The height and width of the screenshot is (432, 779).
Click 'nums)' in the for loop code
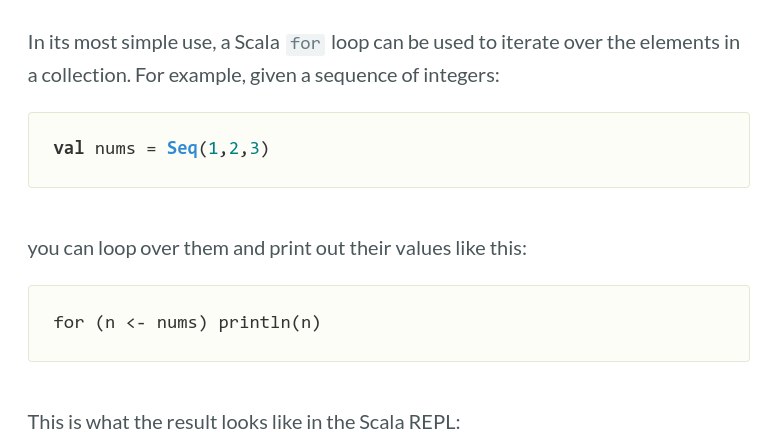tap(182, 323)
